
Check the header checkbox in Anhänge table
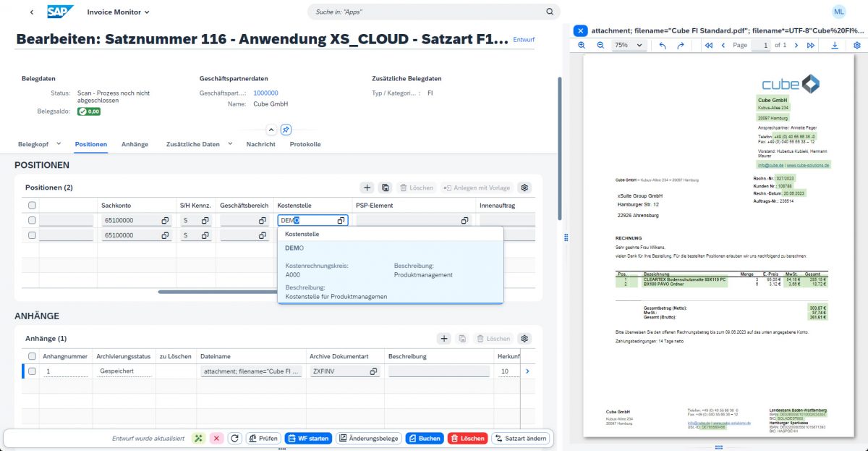coord(30,355)
